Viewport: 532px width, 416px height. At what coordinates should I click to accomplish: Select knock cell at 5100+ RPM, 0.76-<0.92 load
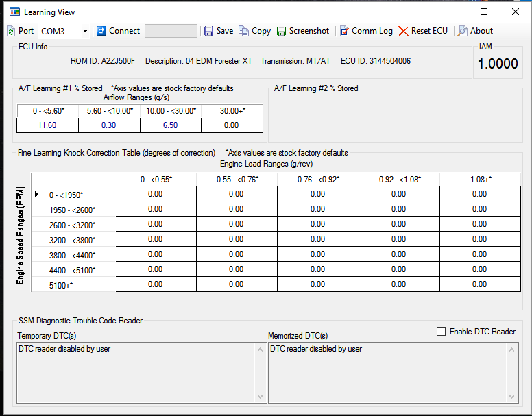click(318, 284)
